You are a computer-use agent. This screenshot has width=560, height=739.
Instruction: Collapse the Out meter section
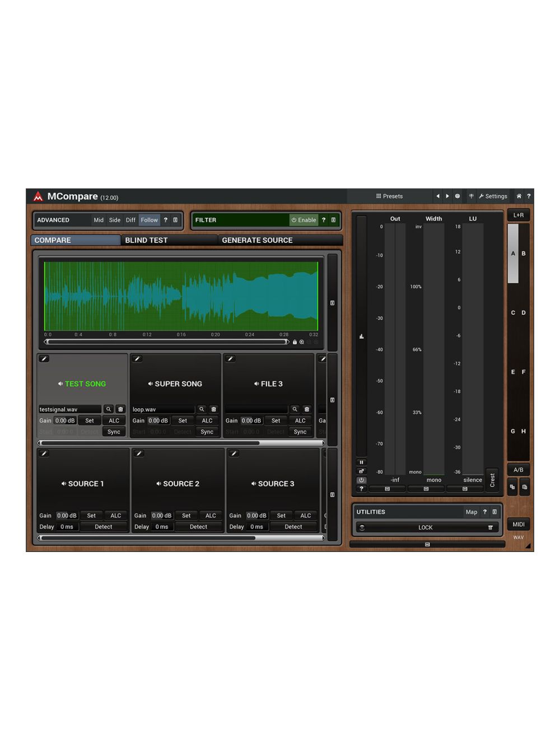(x=387, y=489)
